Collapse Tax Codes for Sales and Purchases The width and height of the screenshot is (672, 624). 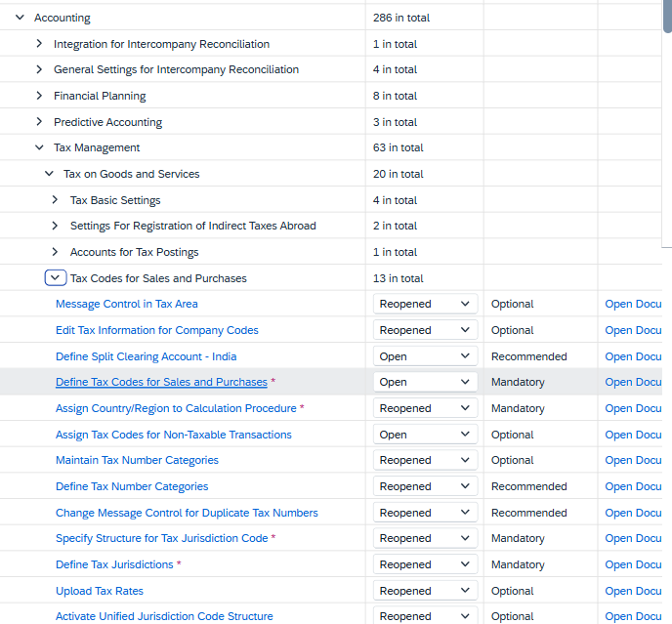56,277
